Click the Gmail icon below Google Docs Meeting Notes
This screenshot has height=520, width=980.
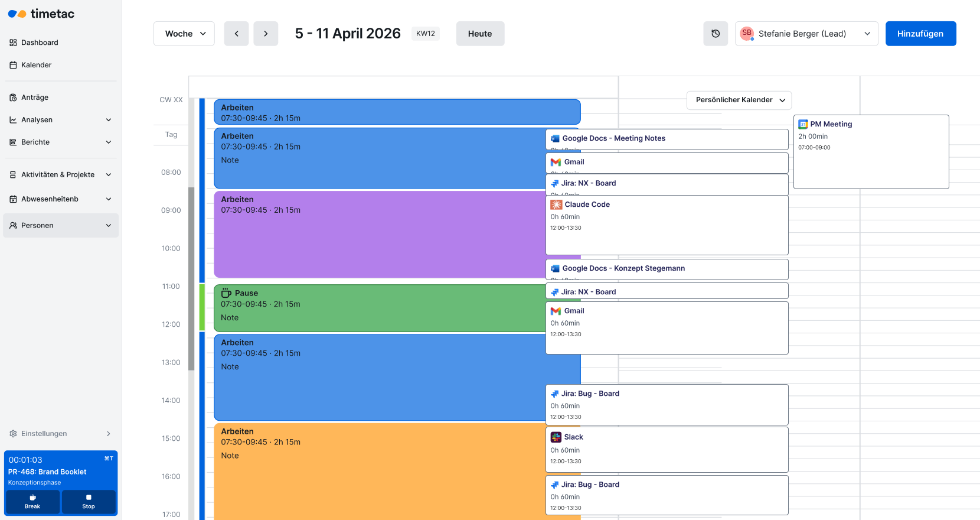(x=556, y=162)
